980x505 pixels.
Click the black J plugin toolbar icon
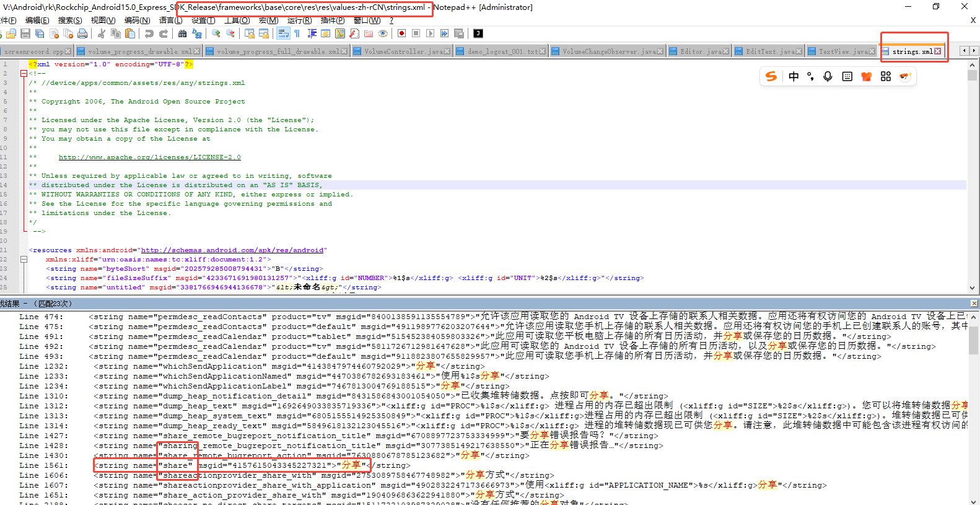pyautogui.click(x=478, y=33)
